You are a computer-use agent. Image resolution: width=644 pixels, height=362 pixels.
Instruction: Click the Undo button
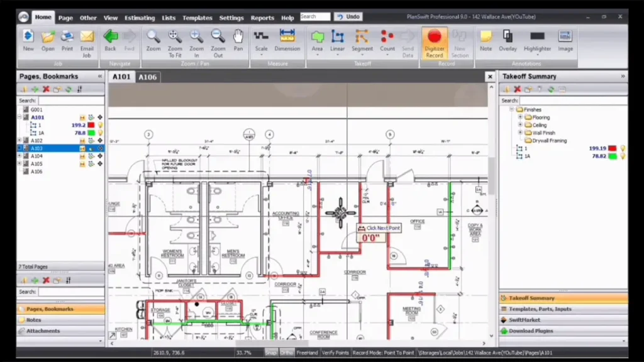point(348,17)
